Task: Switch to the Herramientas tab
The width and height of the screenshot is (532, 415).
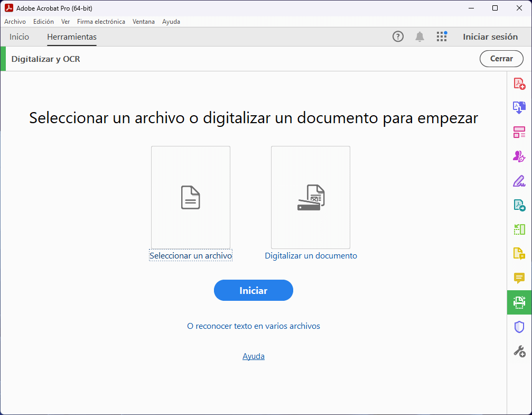Action: [72, 36]
